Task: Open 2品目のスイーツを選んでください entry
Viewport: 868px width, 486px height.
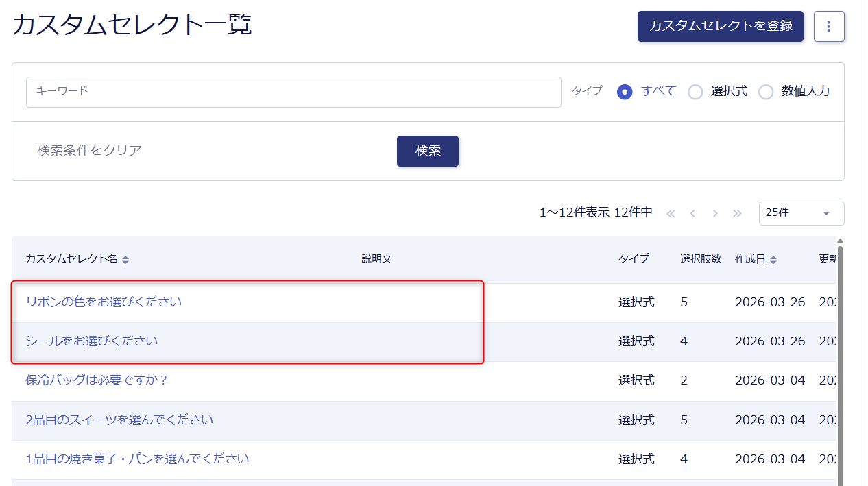Action: tap(119, 420)
